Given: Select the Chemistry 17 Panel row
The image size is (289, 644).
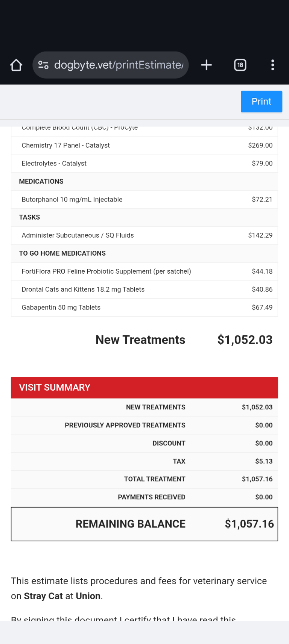Looking at the screenshot, I should [x=144, y=145].
